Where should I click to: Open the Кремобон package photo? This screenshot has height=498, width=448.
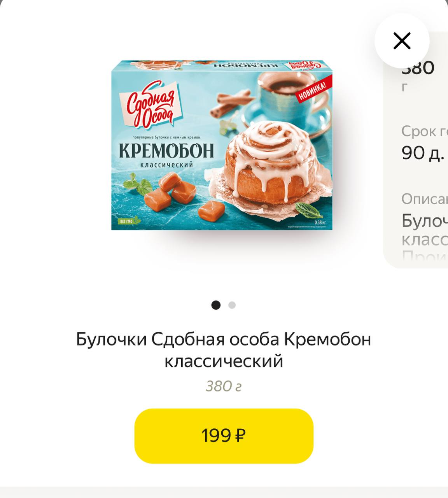[x=222, y=145]
